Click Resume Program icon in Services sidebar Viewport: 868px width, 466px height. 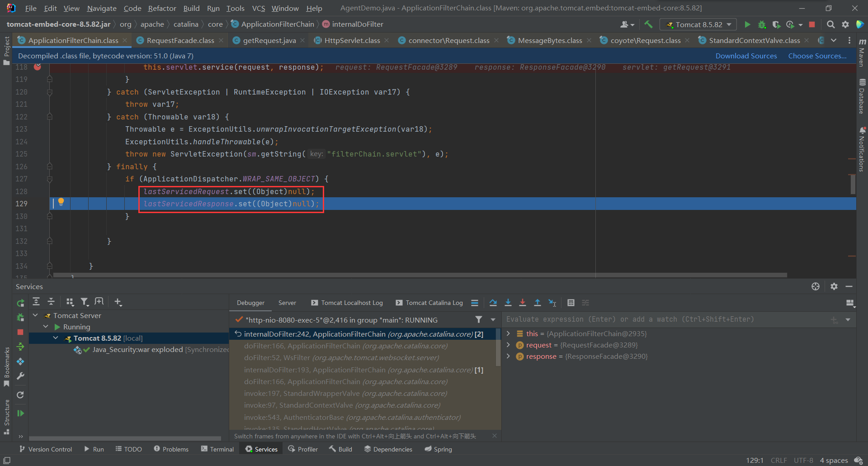20,413
